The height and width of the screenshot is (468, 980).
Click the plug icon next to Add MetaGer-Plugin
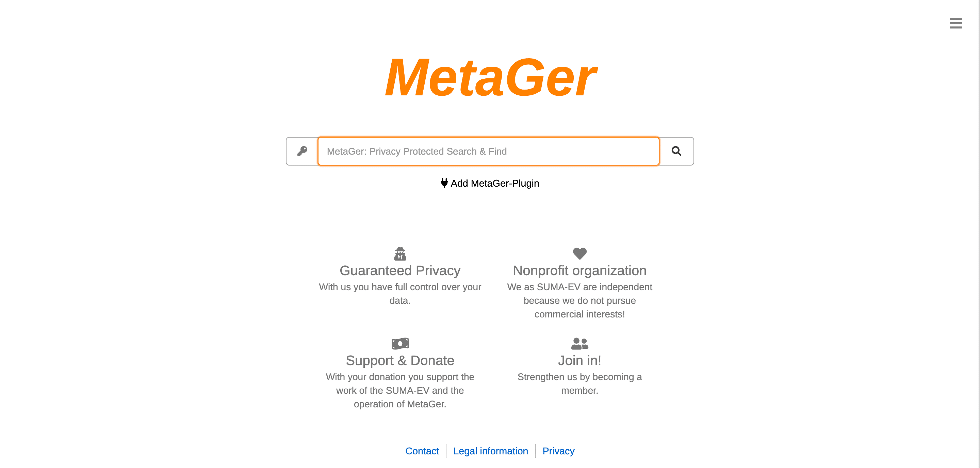[443, 183]
